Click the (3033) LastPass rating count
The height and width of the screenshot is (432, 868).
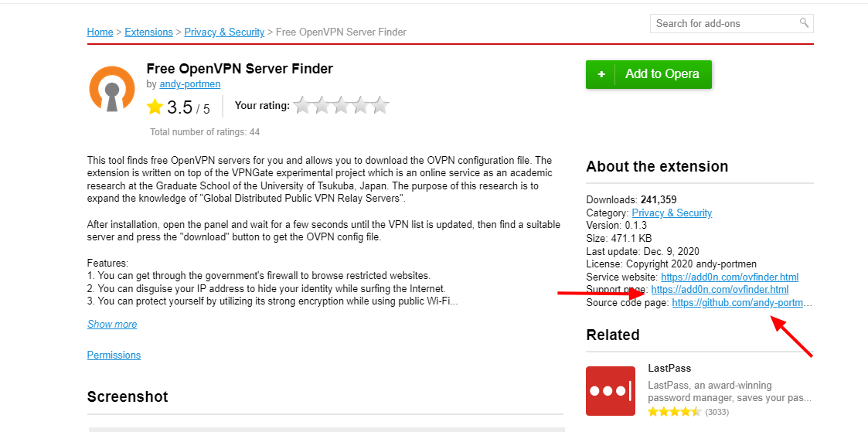click(717, 412)
